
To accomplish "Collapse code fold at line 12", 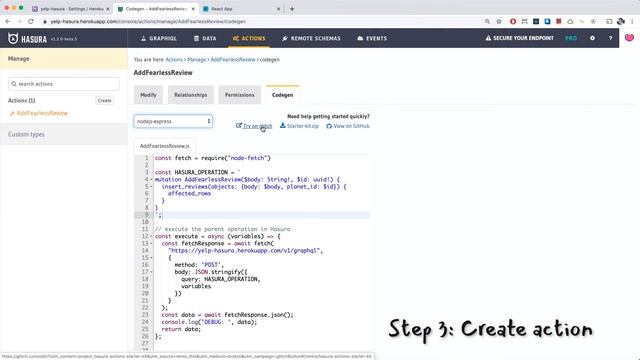I will point(151,236).
